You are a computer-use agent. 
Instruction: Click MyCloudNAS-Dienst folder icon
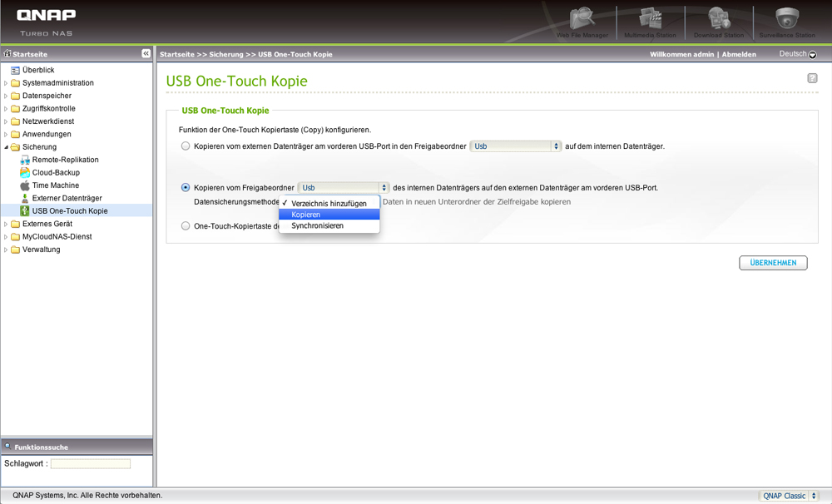tap(15, 237)
